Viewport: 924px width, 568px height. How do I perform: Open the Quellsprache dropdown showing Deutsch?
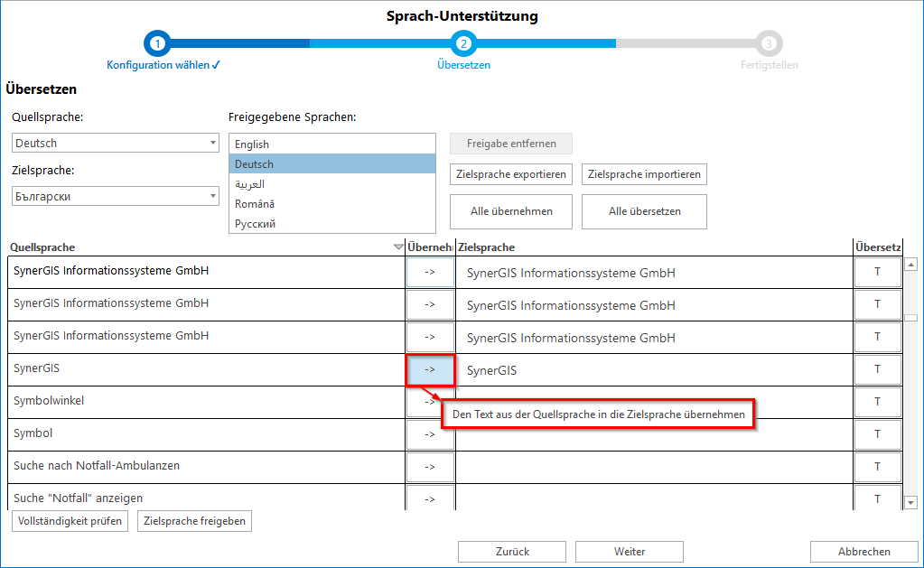coord(116,143)
